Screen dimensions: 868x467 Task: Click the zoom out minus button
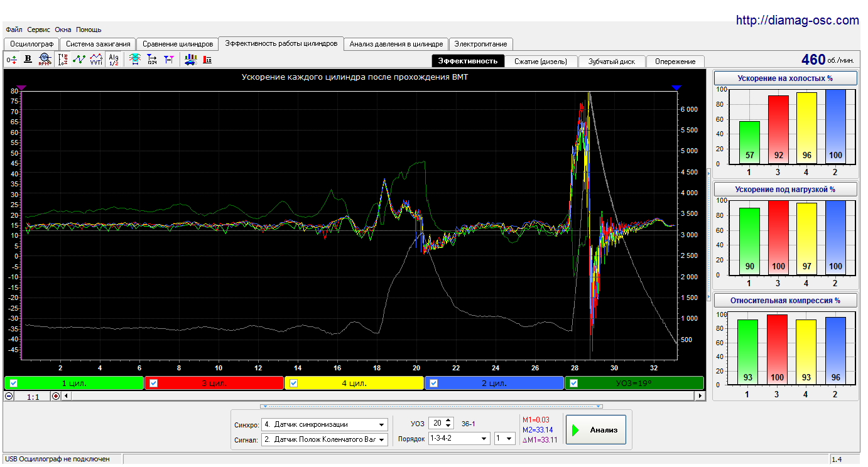[x=9, y=396]
